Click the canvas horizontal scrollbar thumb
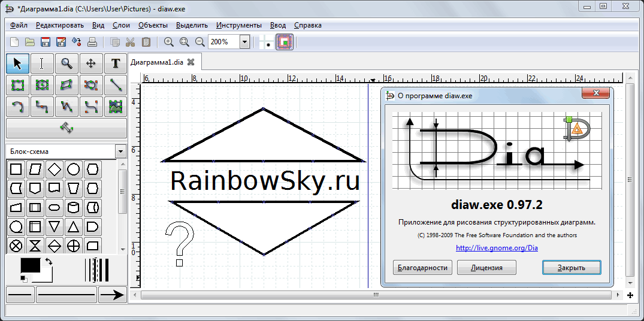 (376, 295)
